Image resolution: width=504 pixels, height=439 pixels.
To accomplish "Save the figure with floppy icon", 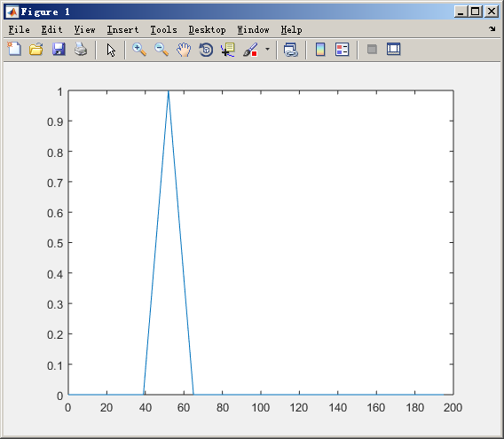I will pos(59,49).
